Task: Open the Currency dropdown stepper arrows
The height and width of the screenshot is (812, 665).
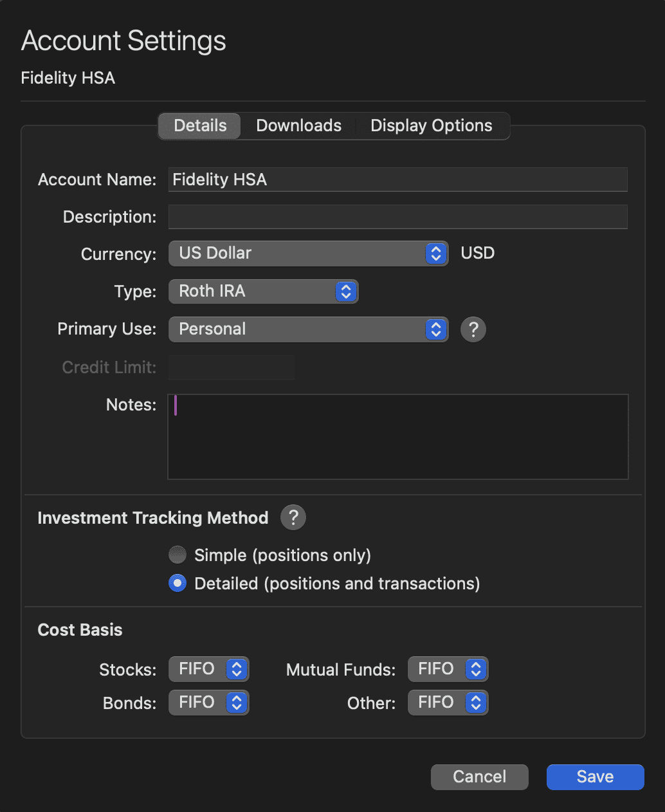Action: tap(436, 254)
